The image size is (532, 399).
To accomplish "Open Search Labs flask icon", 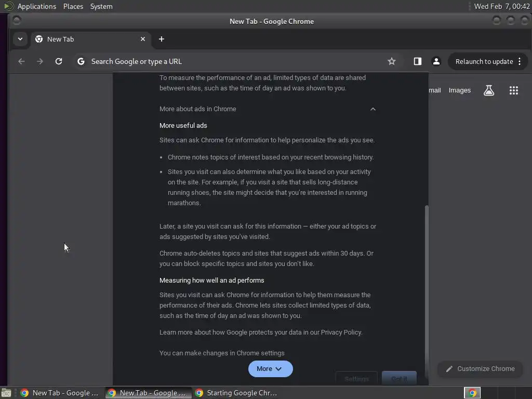I will (x=488, y=90).
